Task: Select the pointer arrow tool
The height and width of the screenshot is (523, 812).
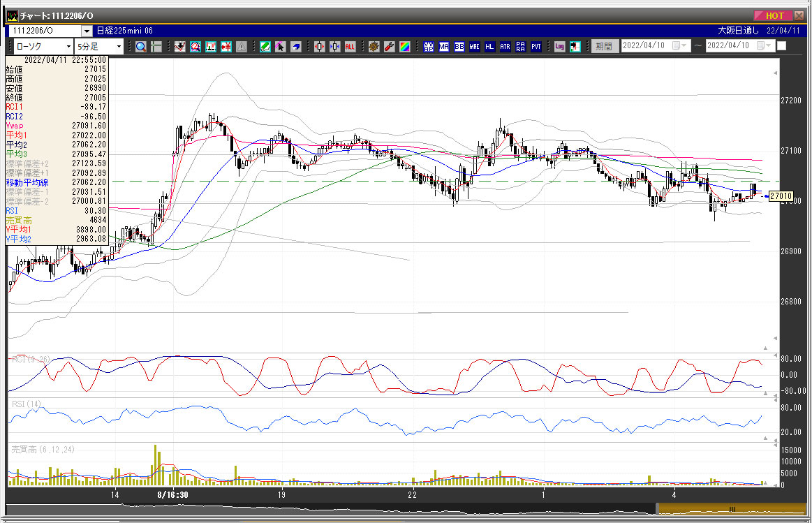Action: pos(280,47)
